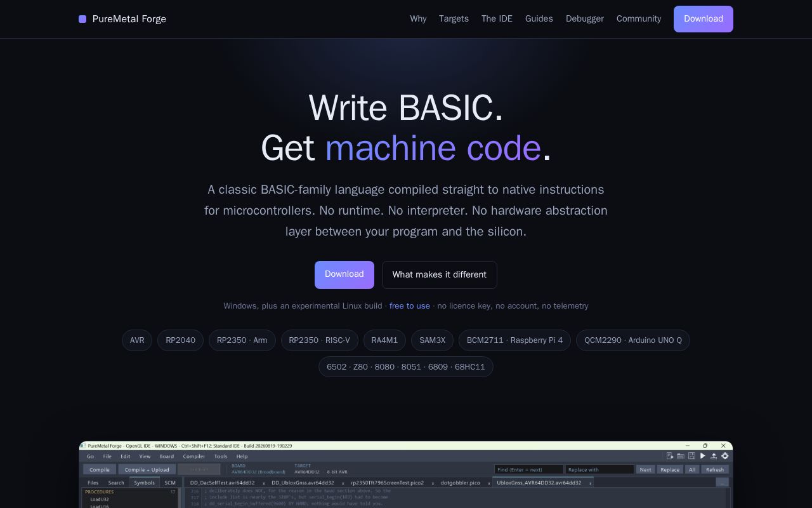This screenshot has height=508, width=812.
Task: Select the AVR target chip
Action: click(137, 340)
